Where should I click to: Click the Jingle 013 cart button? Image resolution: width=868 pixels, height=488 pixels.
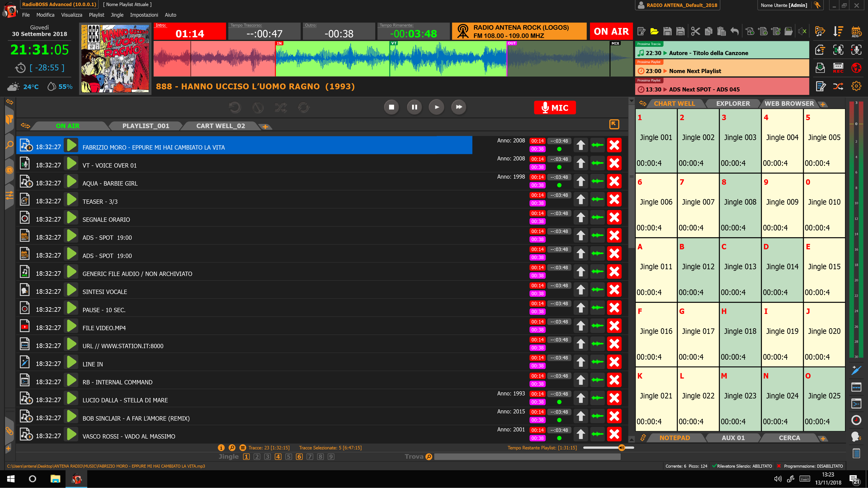(740, 270)
